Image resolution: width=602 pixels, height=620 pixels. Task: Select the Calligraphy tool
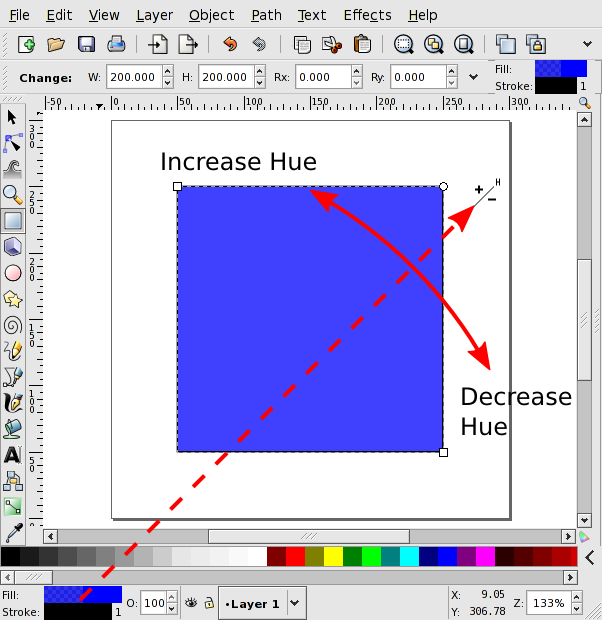click(13, 403)
